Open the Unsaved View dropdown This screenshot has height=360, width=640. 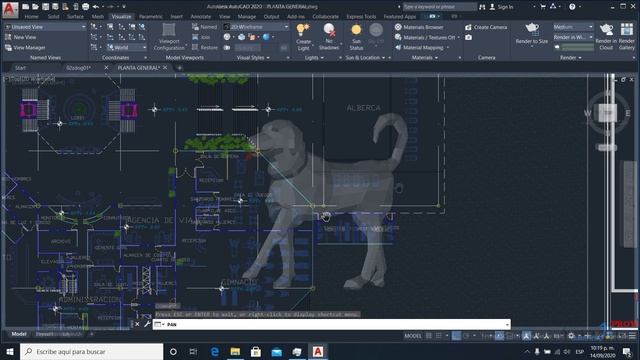pyautogui.click(x=45, y=27)
